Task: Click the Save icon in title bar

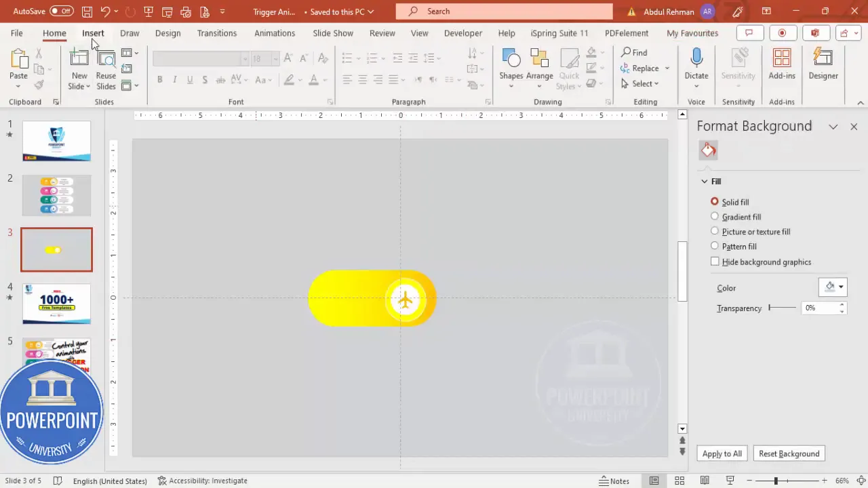Action: [87, 12]
